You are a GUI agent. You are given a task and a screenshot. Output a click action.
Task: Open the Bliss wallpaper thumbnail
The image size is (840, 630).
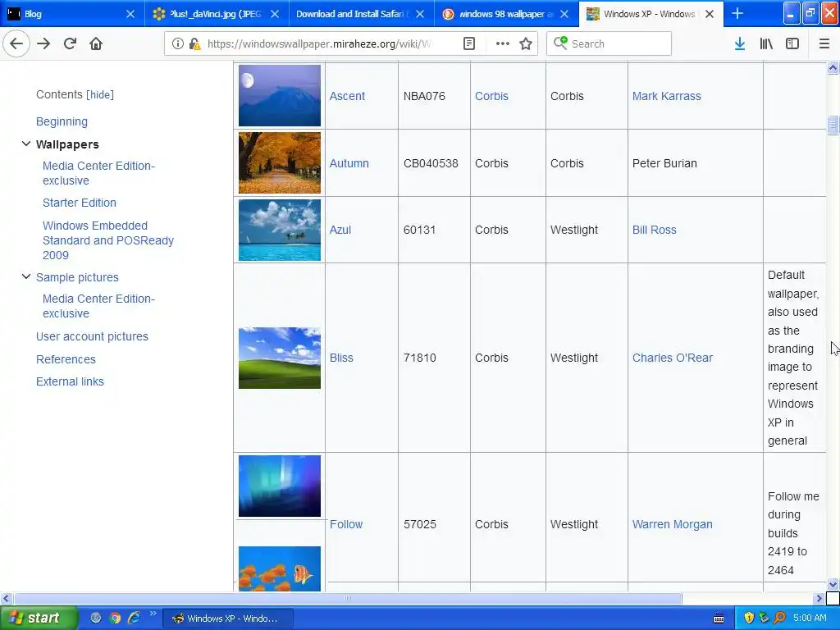280,358
